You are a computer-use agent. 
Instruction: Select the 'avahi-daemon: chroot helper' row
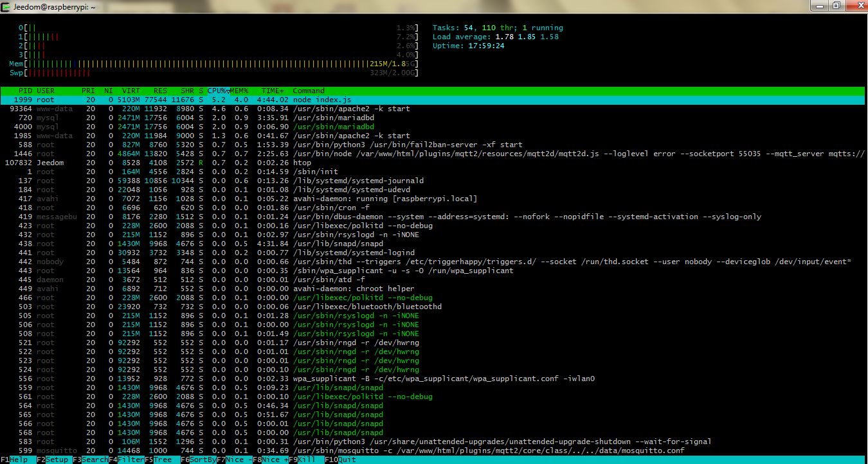click(433, 289)
